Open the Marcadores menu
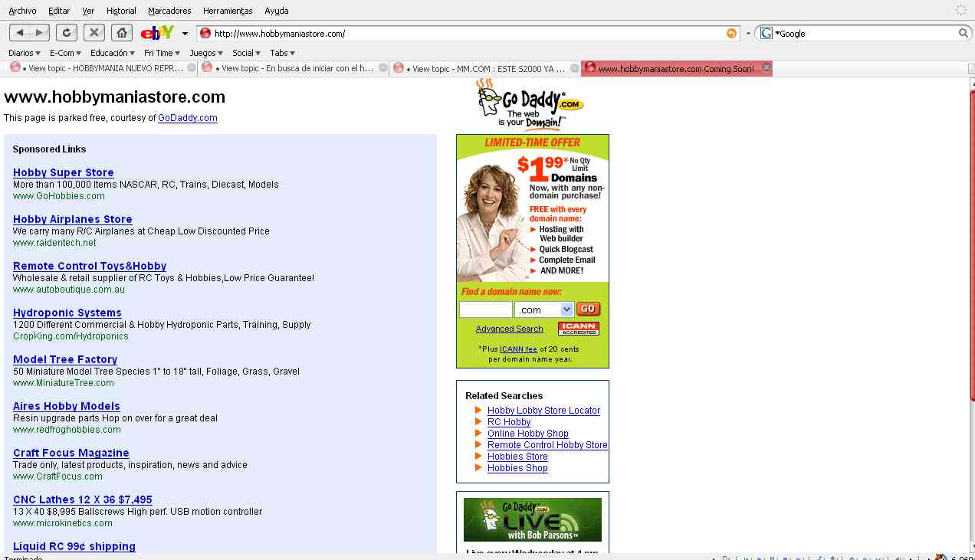The width and height of the screenshot is (975, 560). coord(169,11)
